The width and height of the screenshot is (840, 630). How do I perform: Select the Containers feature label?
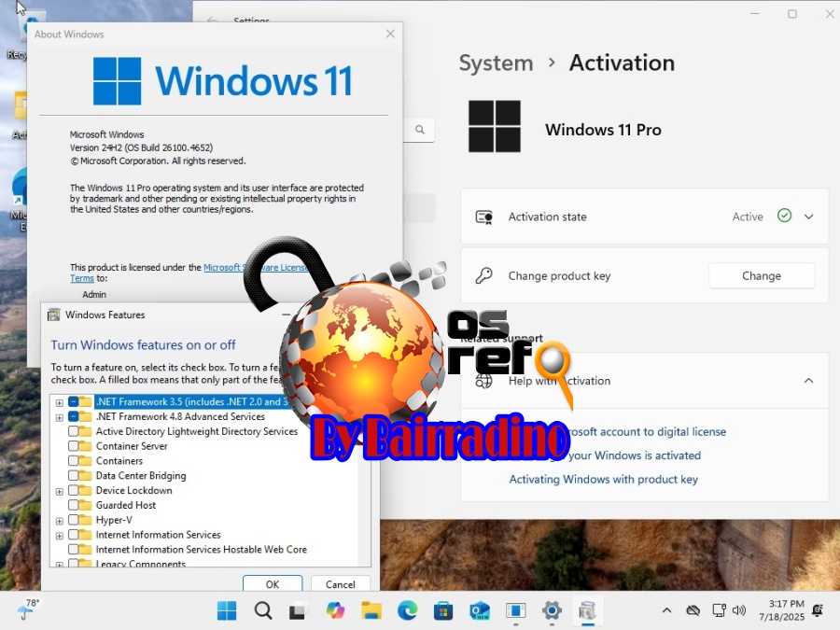point(119,461)
